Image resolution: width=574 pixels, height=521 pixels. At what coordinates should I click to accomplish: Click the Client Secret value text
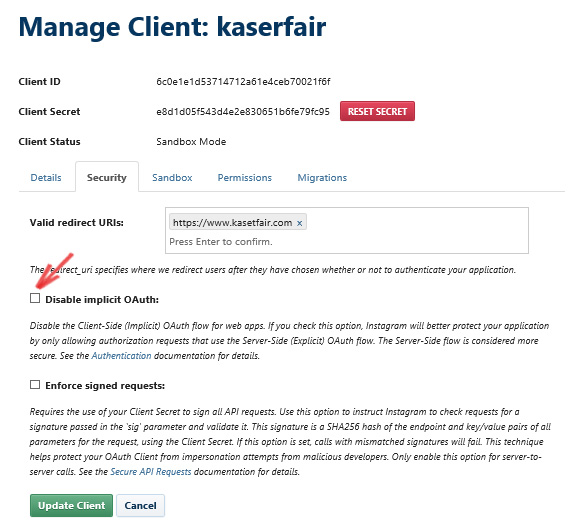coord(243,112)
